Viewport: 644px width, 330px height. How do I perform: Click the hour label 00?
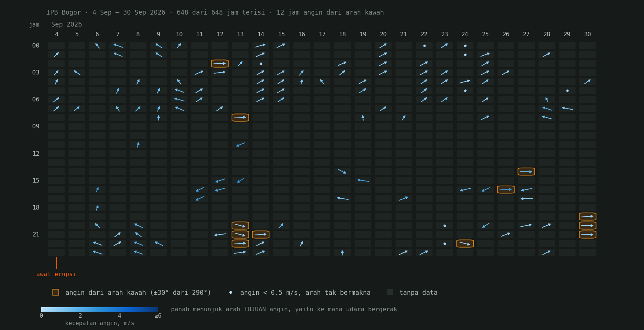click(36, 46)
